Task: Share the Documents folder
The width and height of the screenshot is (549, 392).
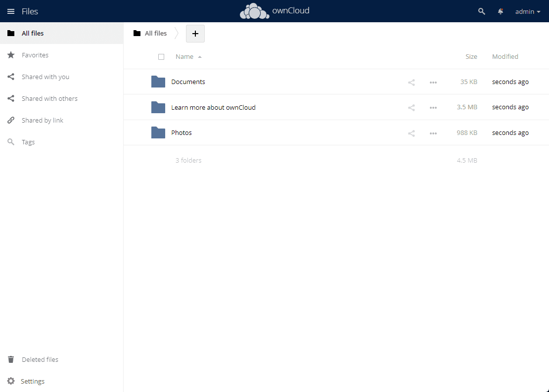Action: point(412,83)
